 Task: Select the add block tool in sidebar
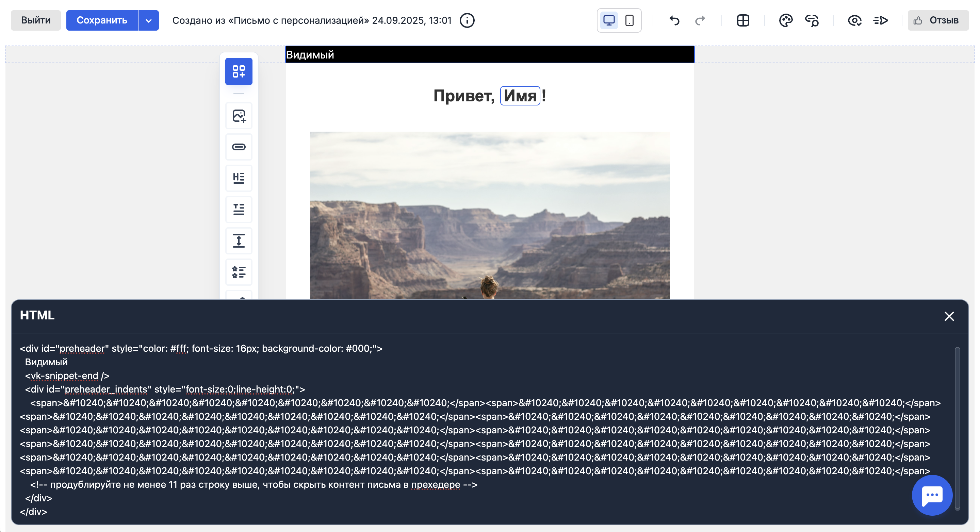point(239,71)
